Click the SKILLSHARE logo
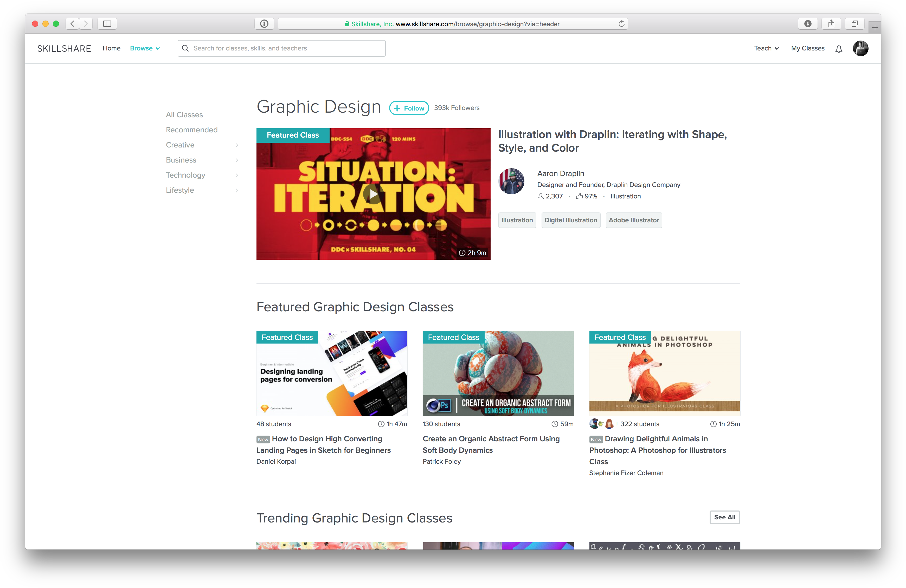Screen dimensions: 906x588 (x=64, y=48)
